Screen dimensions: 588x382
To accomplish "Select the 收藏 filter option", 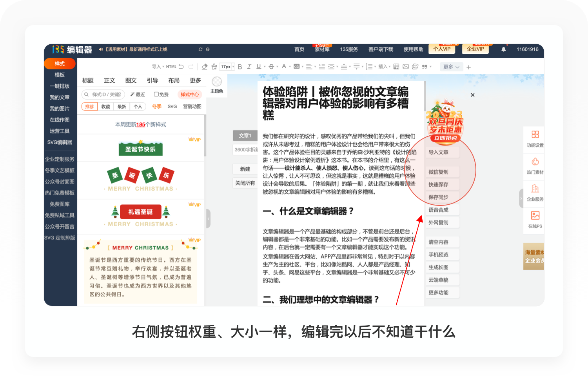I will 105,107.
